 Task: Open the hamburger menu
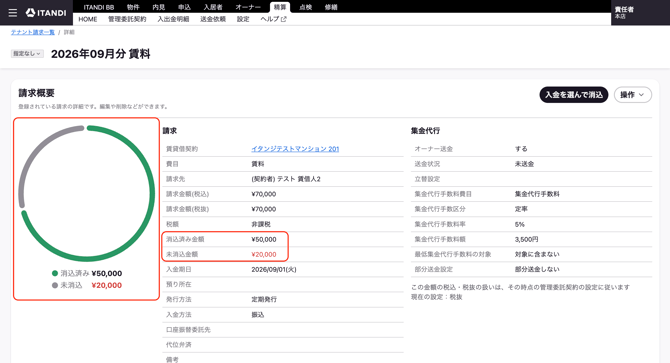(13, 13)
